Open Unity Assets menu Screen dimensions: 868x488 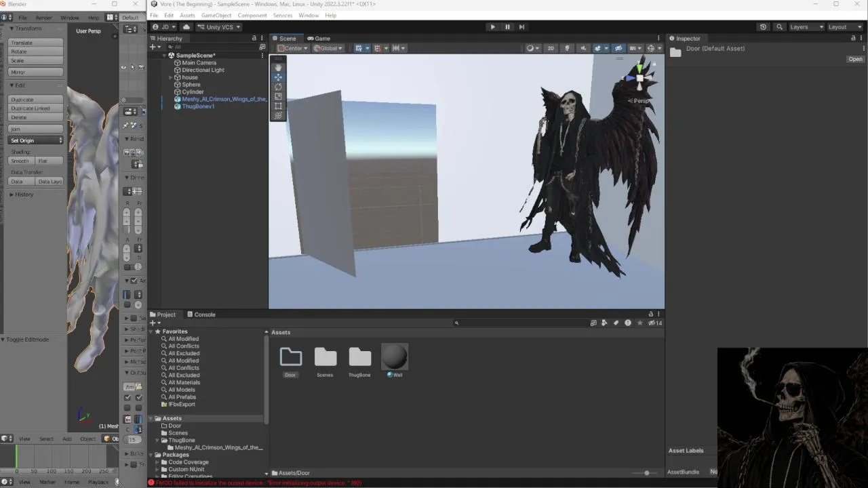187,16
